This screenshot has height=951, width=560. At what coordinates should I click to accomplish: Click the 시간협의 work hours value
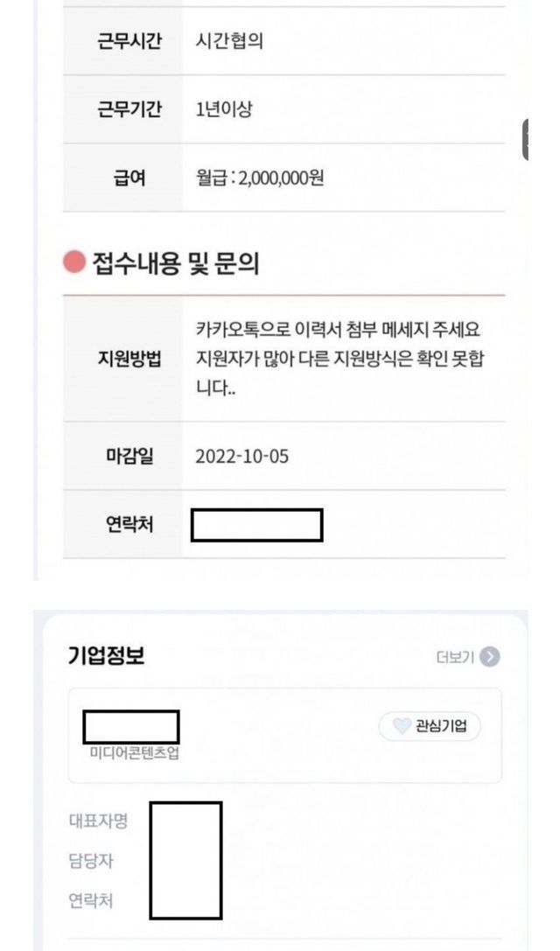(228, 41)
